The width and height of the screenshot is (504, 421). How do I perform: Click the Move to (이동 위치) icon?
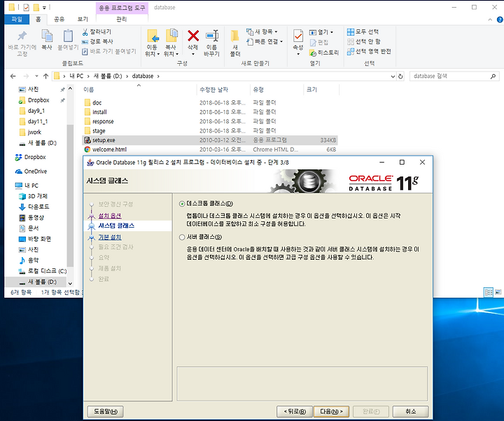point(153,36)
